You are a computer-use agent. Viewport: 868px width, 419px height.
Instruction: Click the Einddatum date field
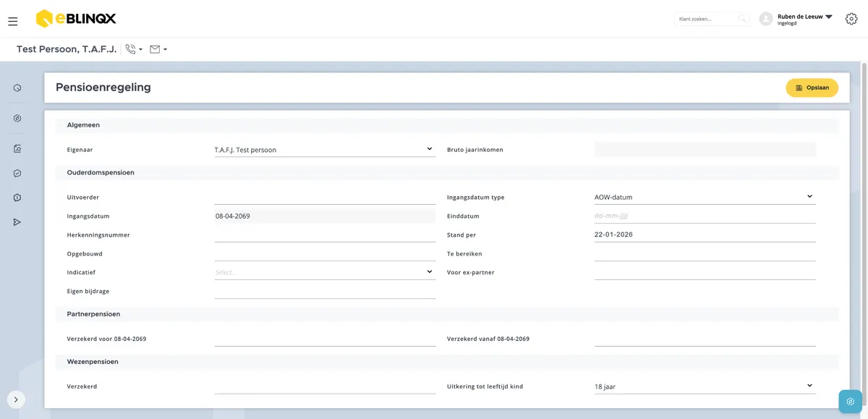705,216
